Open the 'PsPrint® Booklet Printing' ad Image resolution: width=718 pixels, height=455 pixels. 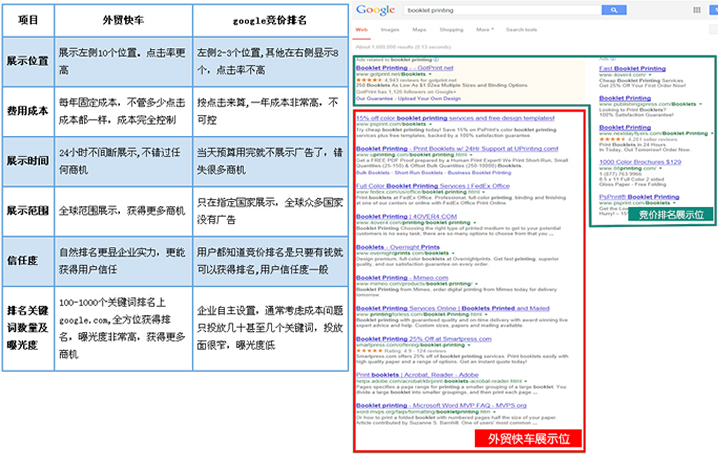click(x=639, y=197)
